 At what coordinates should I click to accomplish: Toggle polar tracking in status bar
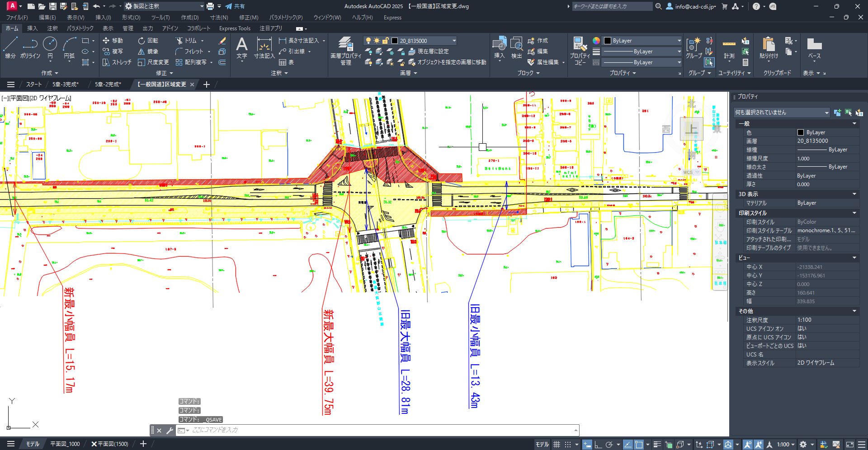[609, 445]
